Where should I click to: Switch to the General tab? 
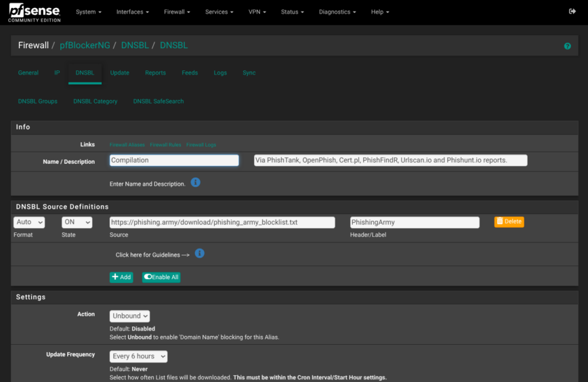(28, 72)
